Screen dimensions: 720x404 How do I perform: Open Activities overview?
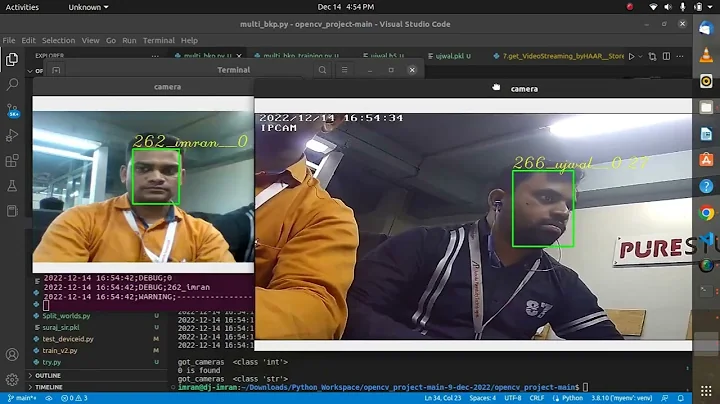(x=22, y=7)
